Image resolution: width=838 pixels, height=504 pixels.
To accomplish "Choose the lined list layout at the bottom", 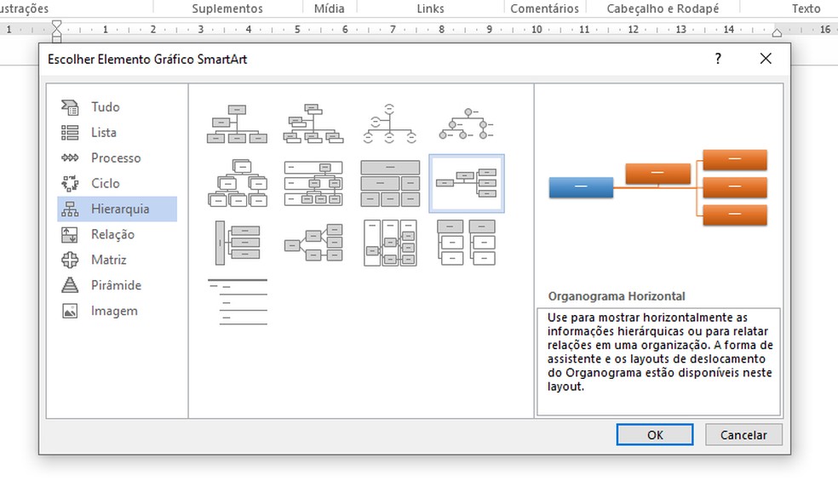I will (238, 303).
